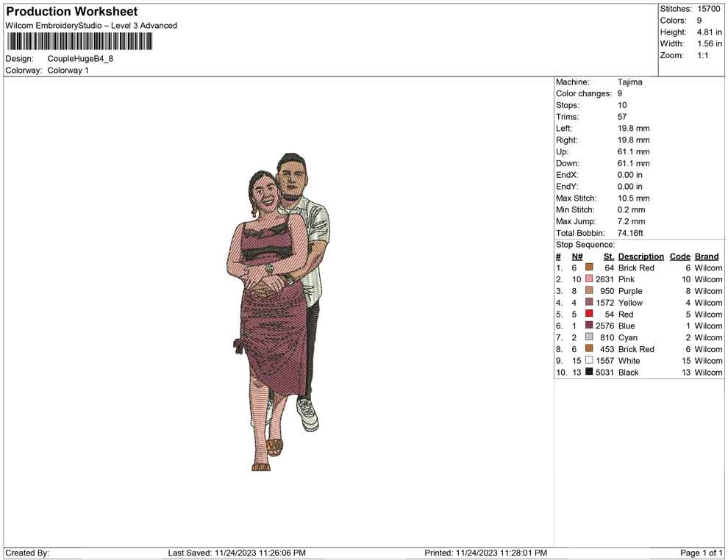Click the Brick Red swatch in stop 8
728x560 pixels.
coord(589,348)
